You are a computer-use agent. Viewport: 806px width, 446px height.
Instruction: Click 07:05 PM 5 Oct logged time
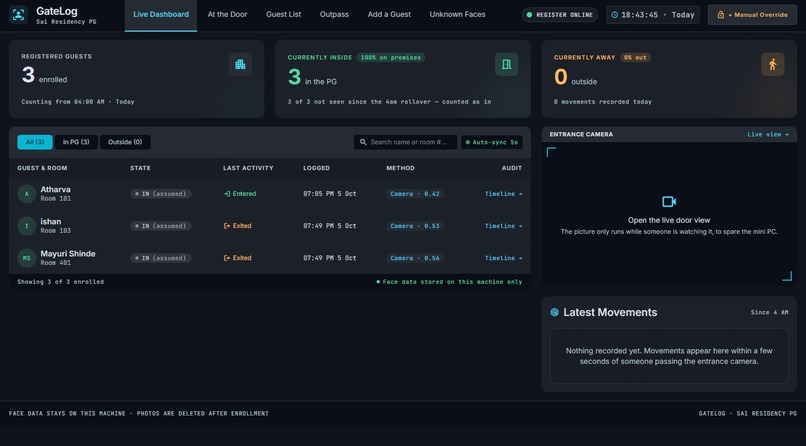329,194
